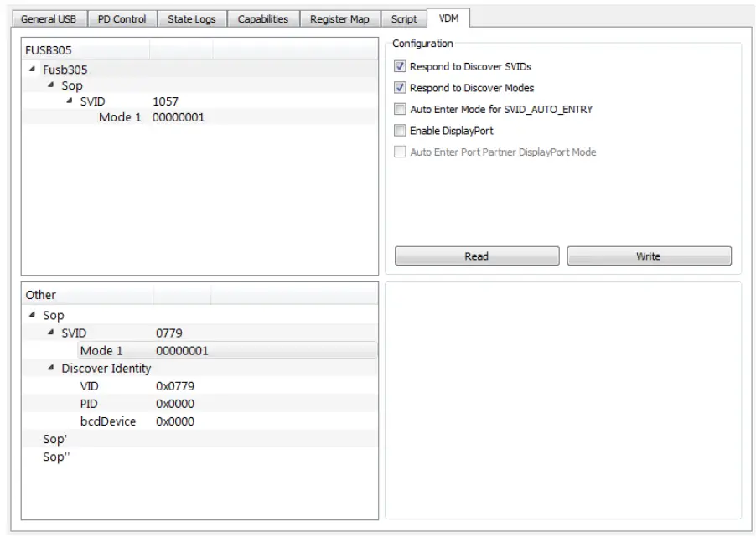Screen dimensions: 756x542
Task: Collapse the Fusb305 tree node
Action: [x=33, y=70]
